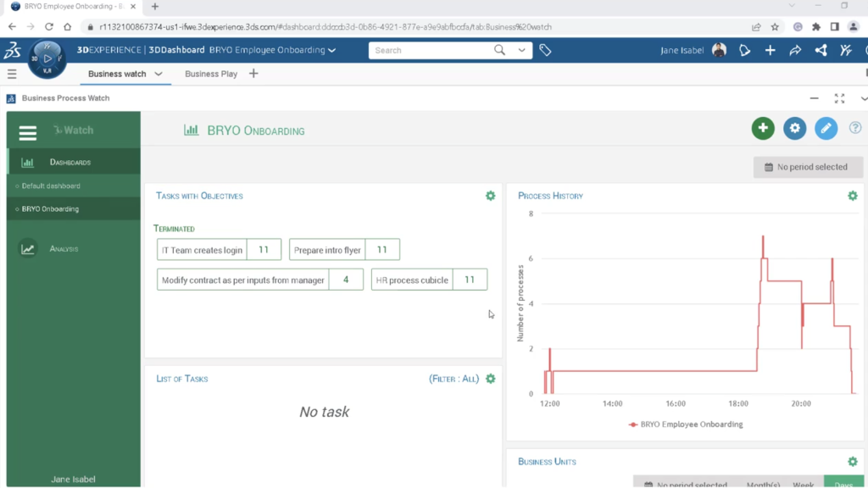
Task: Click the Tasks with Objectives panel title
Action: pos(199,196)
